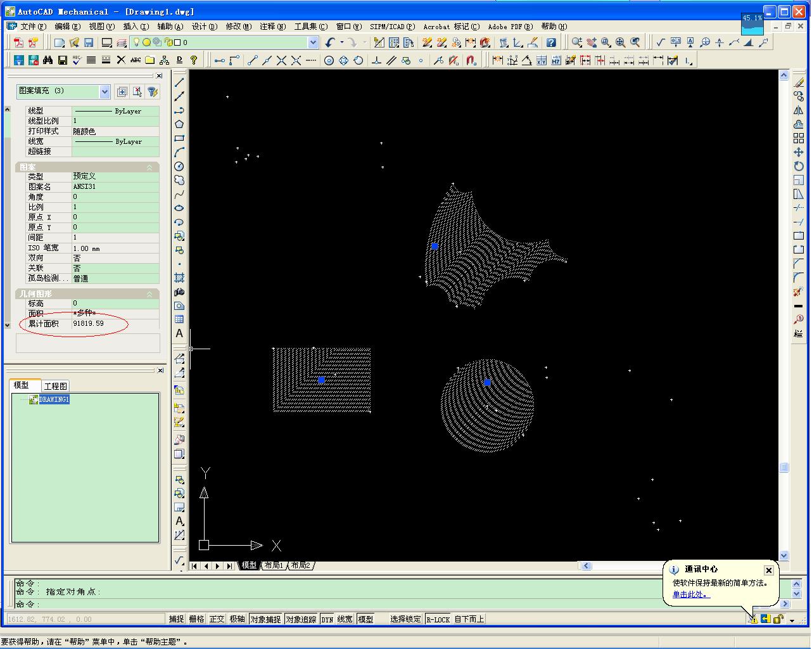Toggle DYN dynamic input in status bar
The width and height of the screenshot is (812, 649).
pos(327,619)
